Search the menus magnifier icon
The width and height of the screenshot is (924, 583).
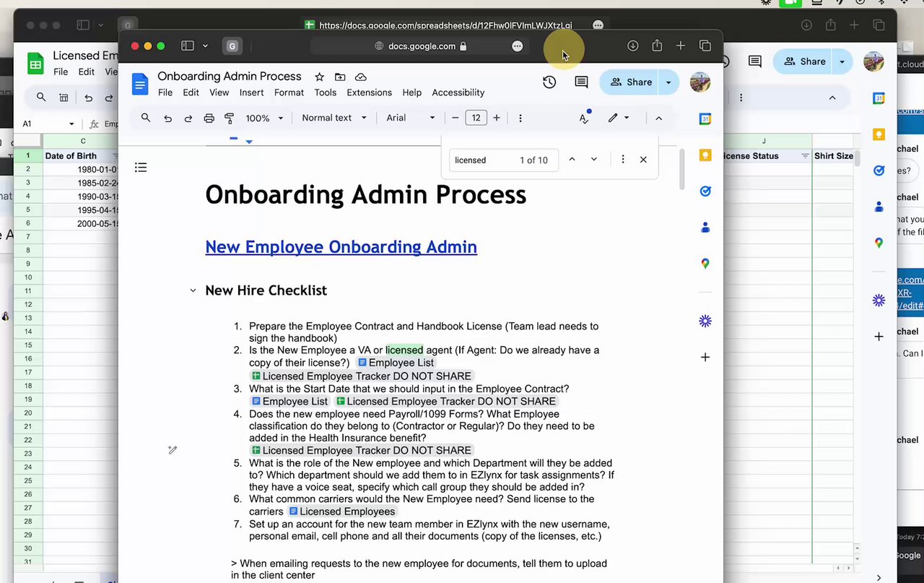coord(146,118)
